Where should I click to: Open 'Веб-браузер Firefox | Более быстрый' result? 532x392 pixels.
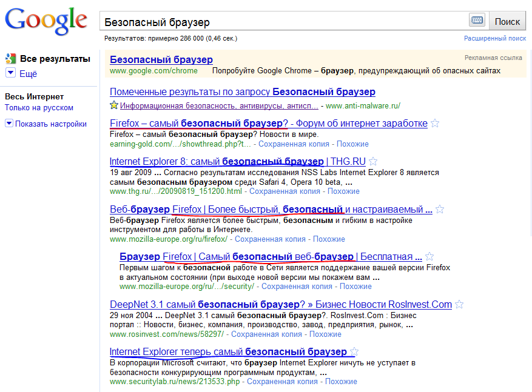click(271, 210)
